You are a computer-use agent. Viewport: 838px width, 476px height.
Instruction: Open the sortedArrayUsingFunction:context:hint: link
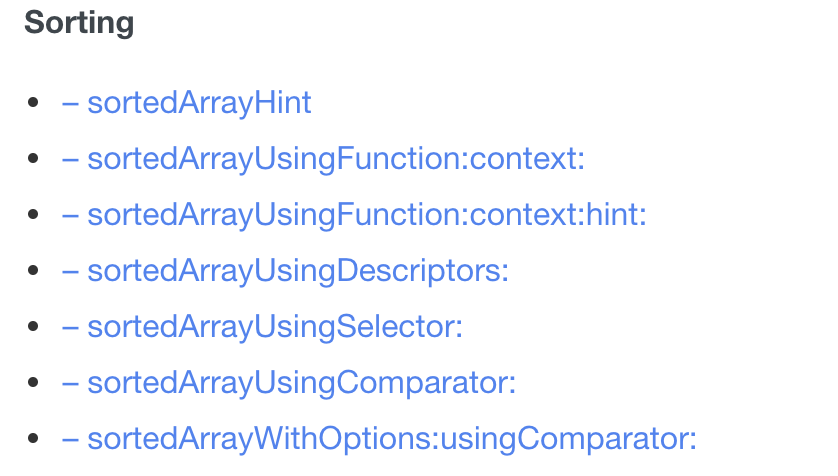pyautogui.click(x=354, y=215)
